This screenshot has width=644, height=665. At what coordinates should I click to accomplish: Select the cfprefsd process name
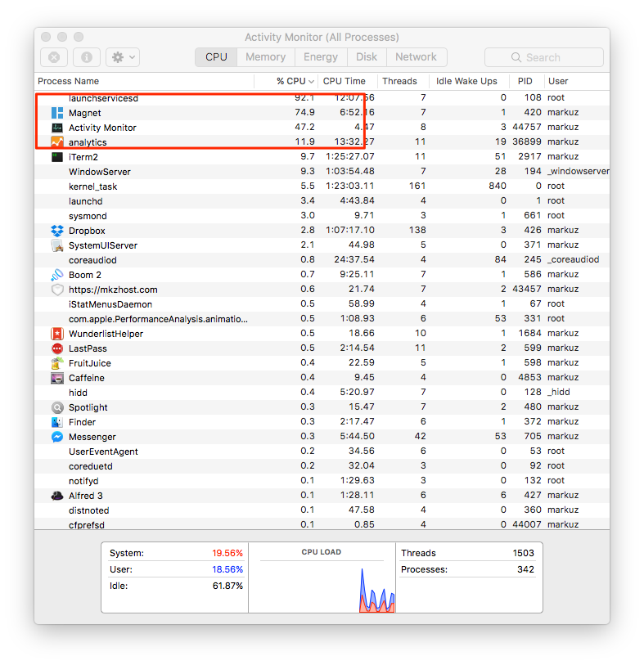point(87,525)
